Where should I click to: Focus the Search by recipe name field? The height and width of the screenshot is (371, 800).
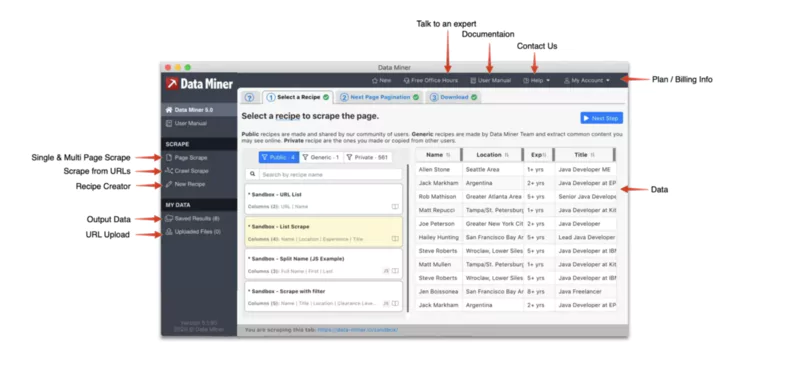(330, 175)
